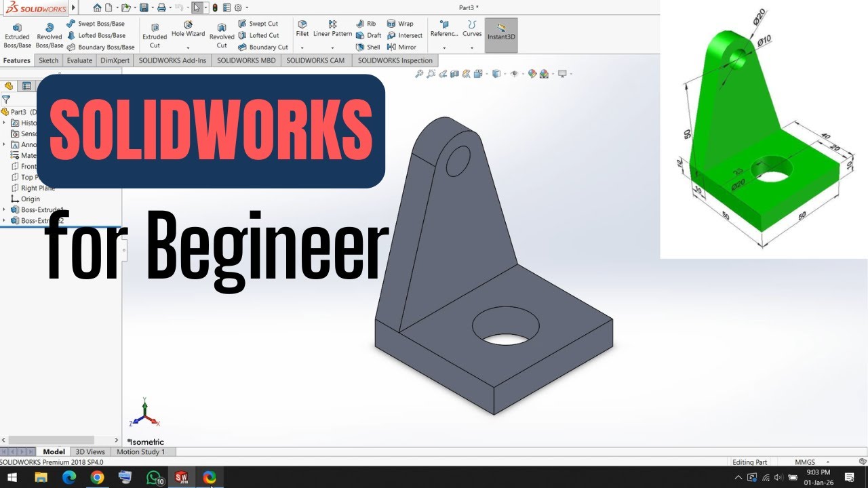Choose the Mirror feature
This screenshot has width=868, height=488.
[x=401, y=47]
